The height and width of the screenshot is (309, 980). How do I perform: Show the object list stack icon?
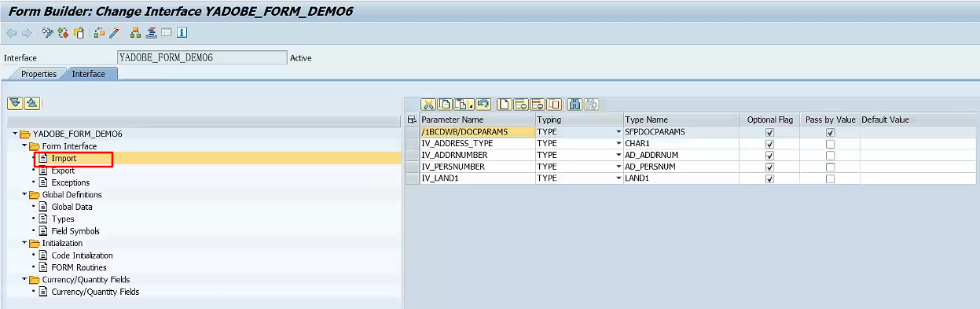pos(151,33)
